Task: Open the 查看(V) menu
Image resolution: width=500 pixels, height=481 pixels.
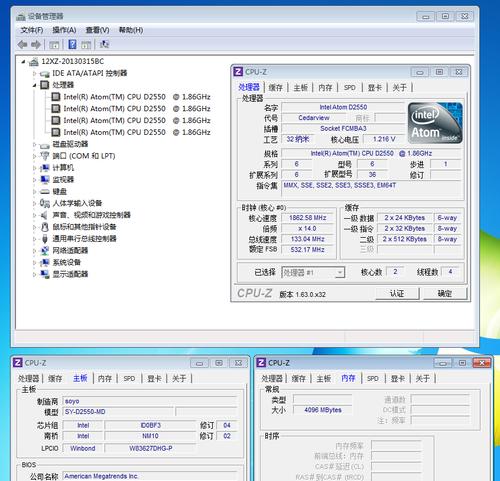Action: click(x=97, y=30)
